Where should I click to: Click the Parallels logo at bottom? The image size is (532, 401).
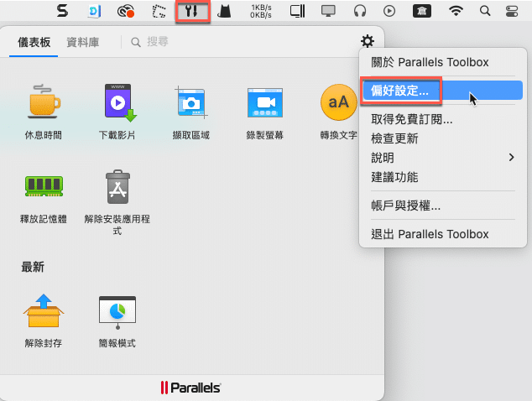190,388
